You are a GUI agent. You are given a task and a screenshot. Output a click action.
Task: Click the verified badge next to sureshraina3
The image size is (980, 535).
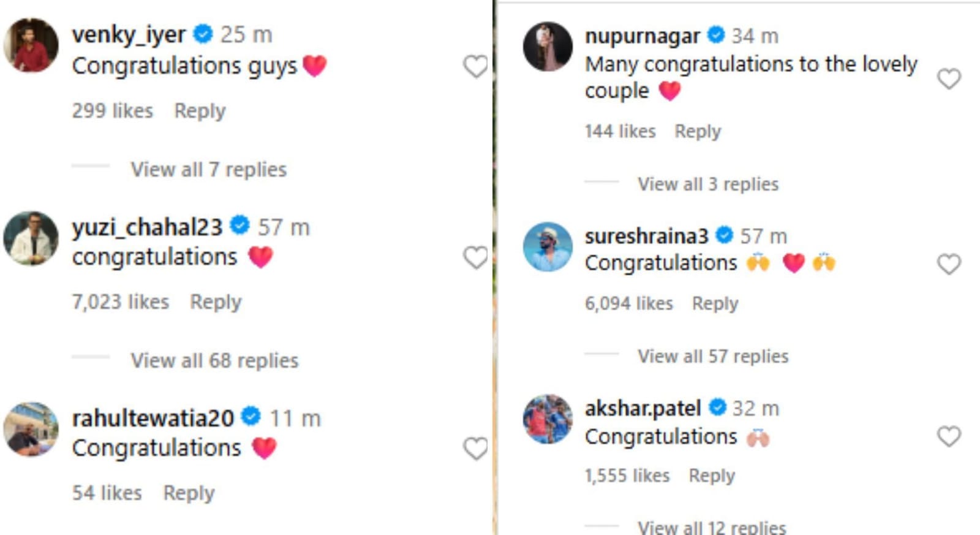(725, 234)
